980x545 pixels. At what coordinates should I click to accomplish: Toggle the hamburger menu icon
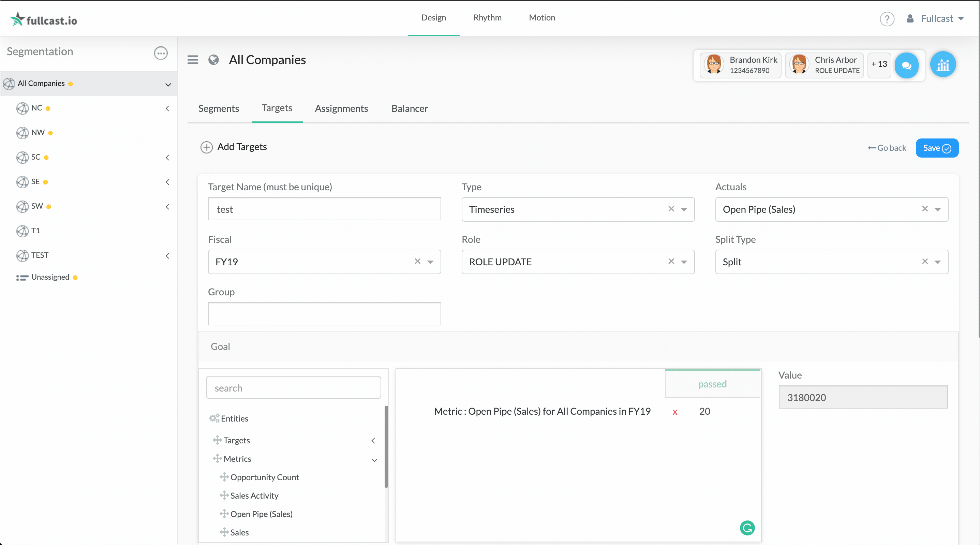193,60
